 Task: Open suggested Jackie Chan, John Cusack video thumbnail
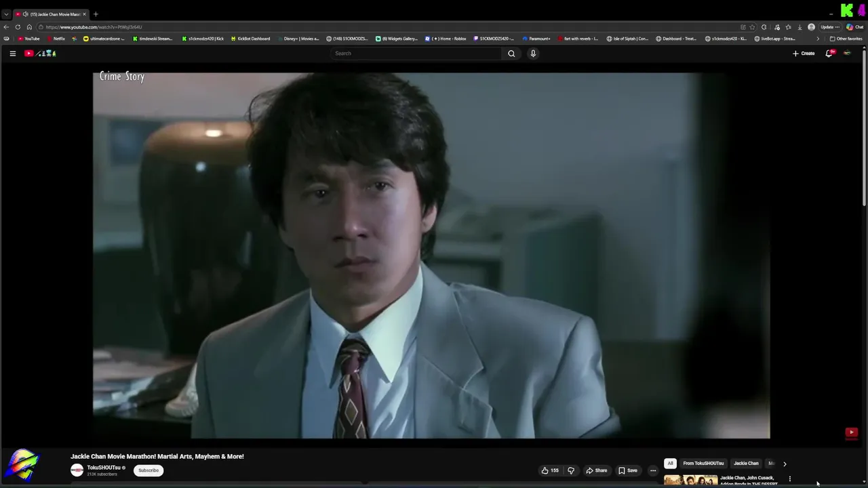(690, 481)
